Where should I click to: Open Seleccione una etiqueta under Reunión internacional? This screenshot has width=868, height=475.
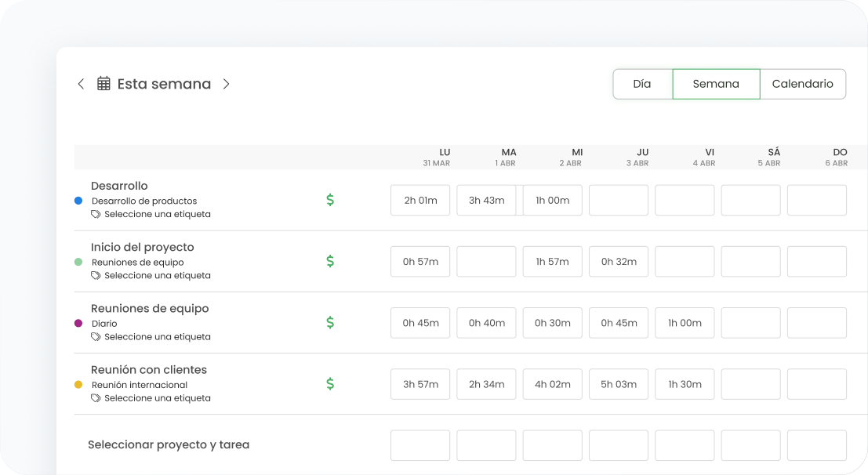pyautogui.click(x=157, y=397)
